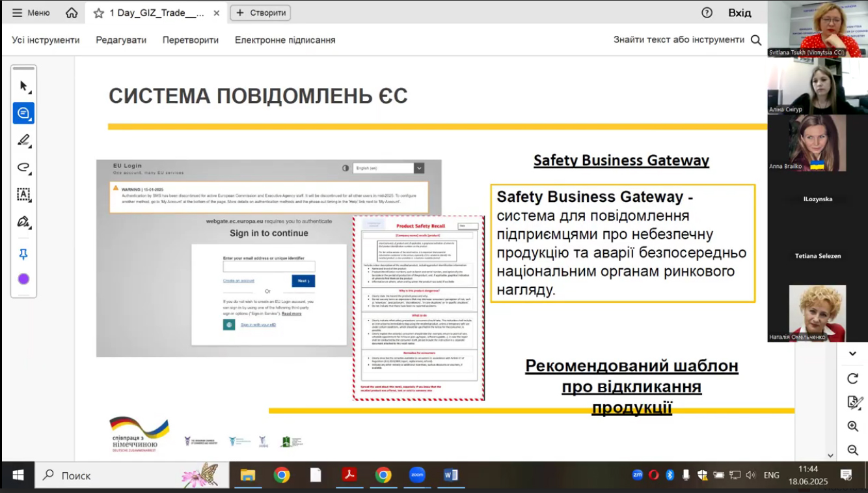Open the blank document taskbar icon
868x493 pixels.
click(x=316, y=475)
